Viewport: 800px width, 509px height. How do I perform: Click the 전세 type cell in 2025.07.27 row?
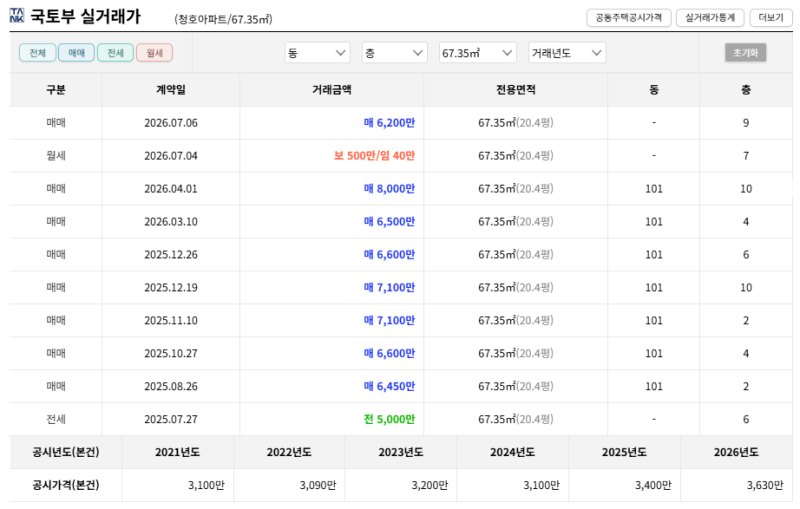point(56,419)
